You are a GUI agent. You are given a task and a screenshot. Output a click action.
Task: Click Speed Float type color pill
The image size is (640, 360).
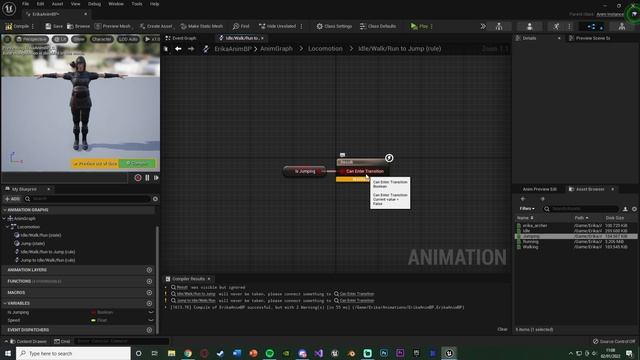[x=93, y=320]
